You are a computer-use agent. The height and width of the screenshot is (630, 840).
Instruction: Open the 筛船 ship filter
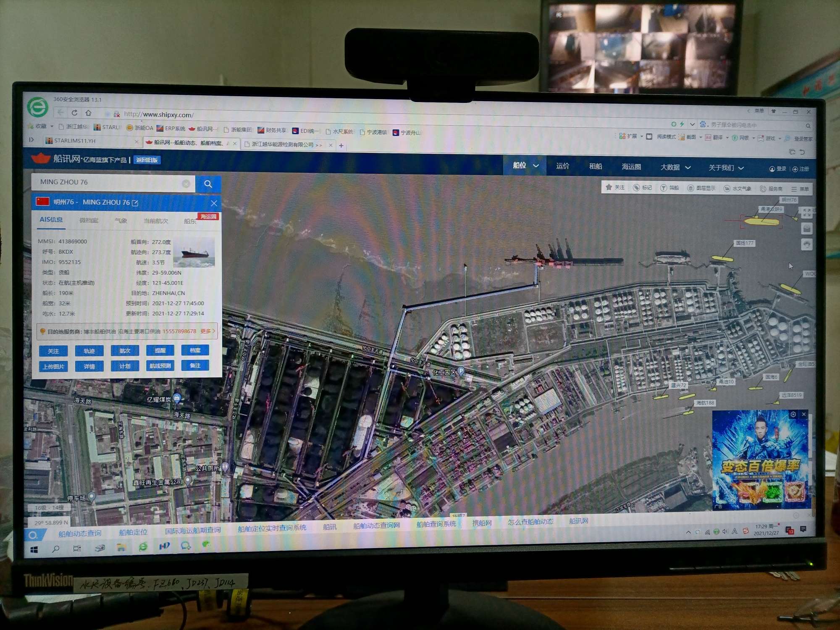coord(669,188)
